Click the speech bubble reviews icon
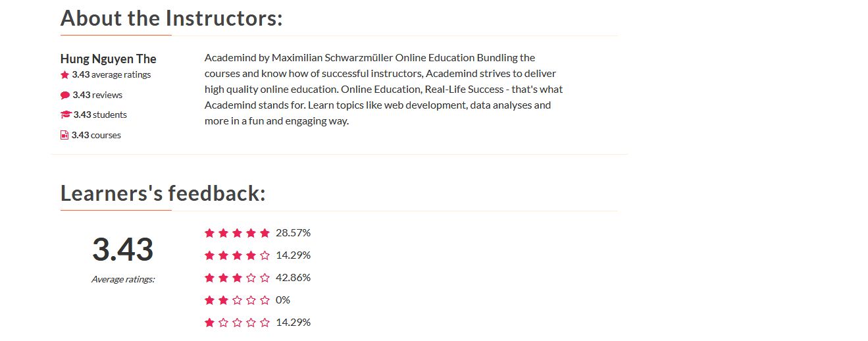The height and width of the screenshot is (341, 868). [65, 95]
